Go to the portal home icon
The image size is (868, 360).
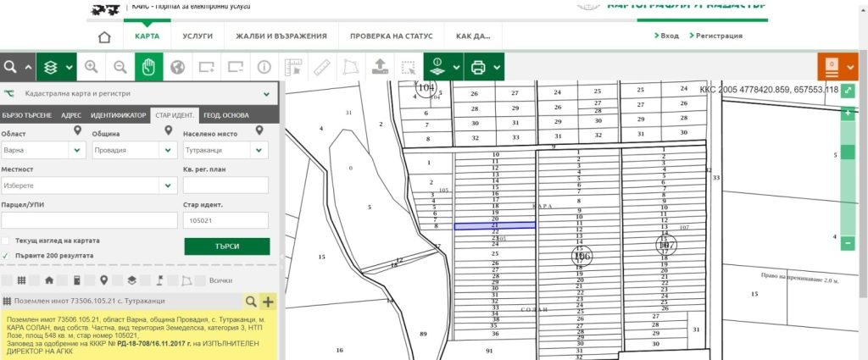click(104, 36)
